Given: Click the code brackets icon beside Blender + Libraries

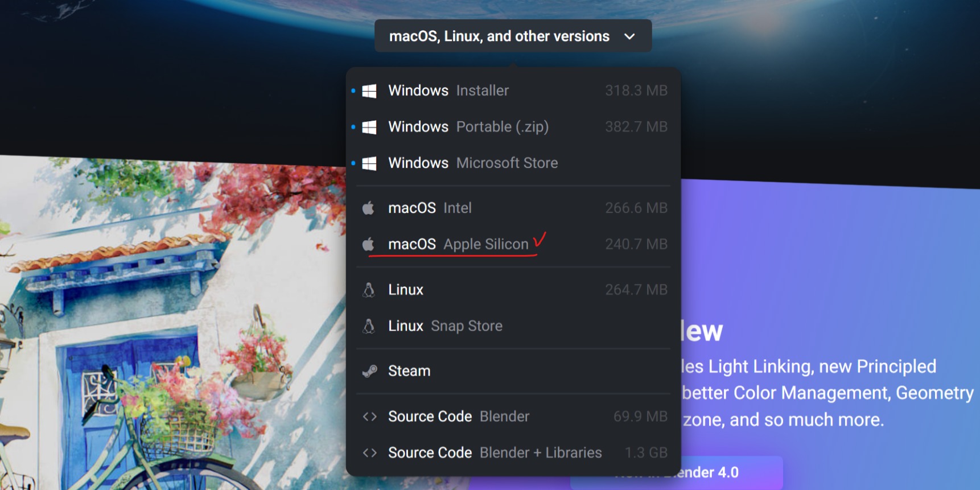Looking at the screenshot, I should click(x=370, y=453).
